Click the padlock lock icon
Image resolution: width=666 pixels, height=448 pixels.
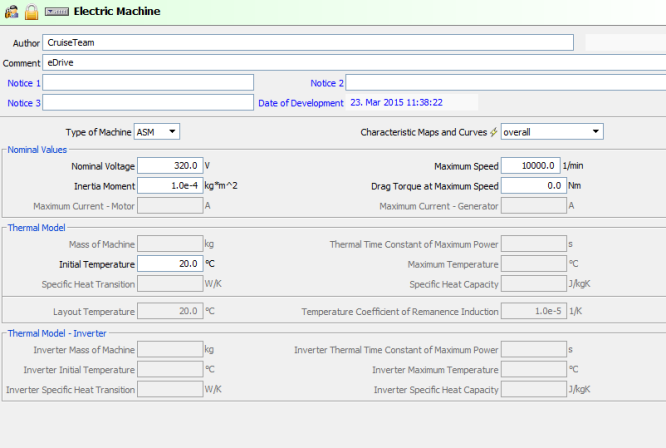click(x=31, y=11)
